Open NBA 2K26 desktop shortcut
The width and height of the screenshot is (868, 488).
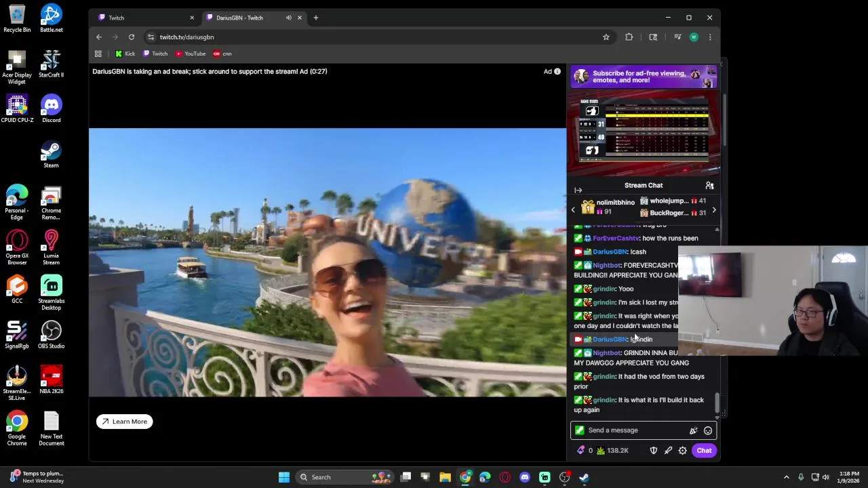coord(52,380)
